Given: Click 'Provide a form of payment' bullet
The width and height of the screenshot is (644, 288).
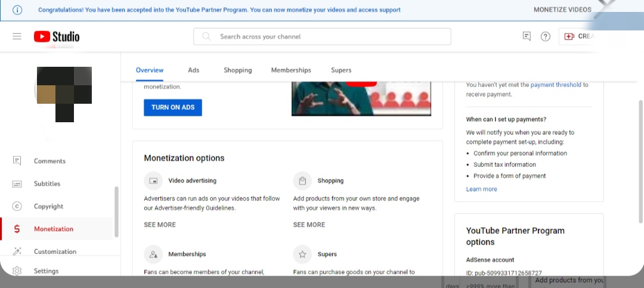Looking at the screenshot, I should coord(510,176).
